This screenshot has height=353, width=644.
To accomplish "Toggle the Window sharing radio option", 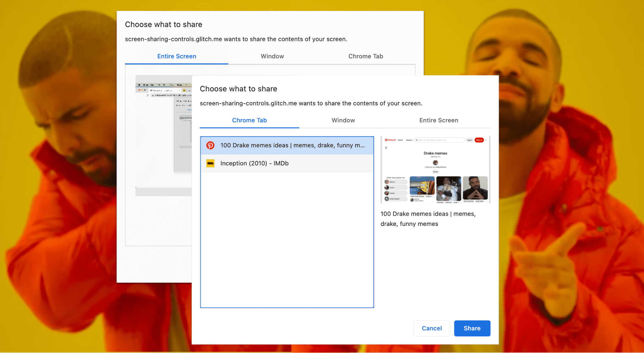I will pos(343,121).
